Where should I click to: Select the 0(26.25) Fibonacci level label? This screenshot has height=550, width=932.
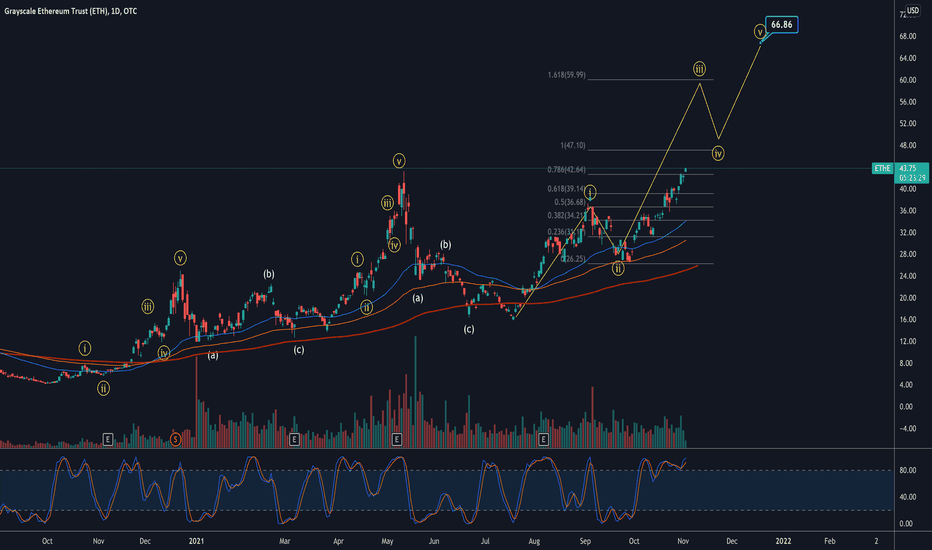click(x=574, y=259)
